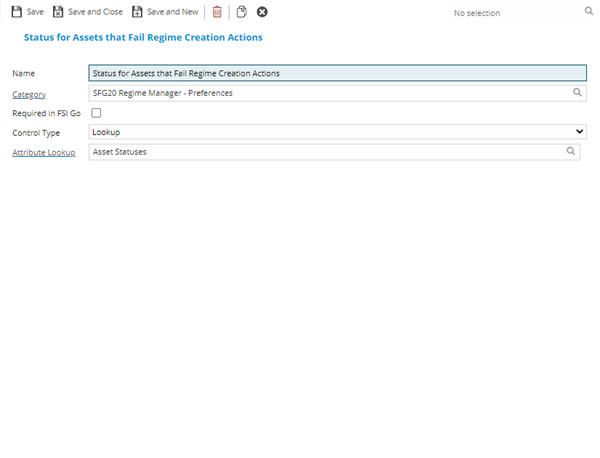The image size is (600, 458).
Task: Click the magnifier in the top search box
Action: (588, 13)
